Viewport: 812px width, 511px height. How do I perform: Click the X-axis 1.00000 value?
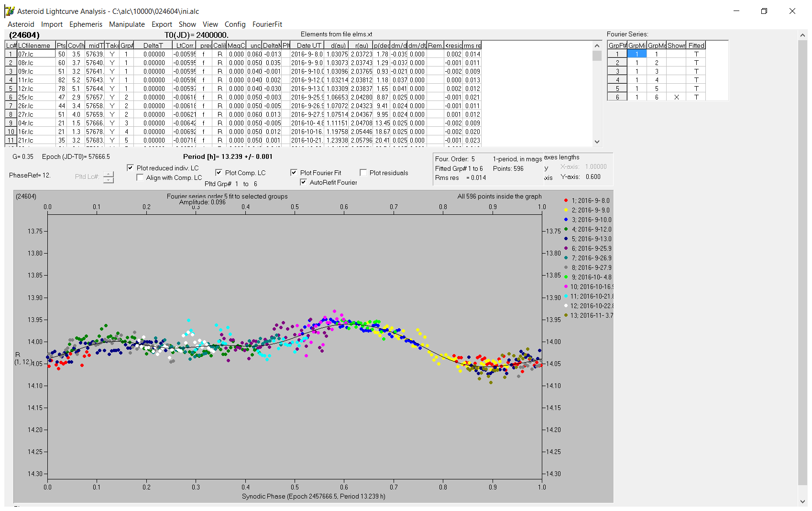[x=596, y=167]
